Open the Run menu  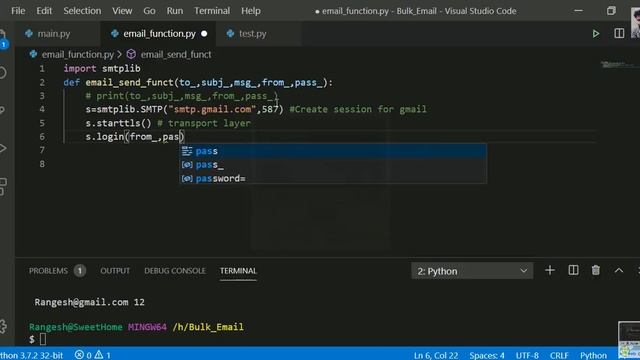coord(175,11)
